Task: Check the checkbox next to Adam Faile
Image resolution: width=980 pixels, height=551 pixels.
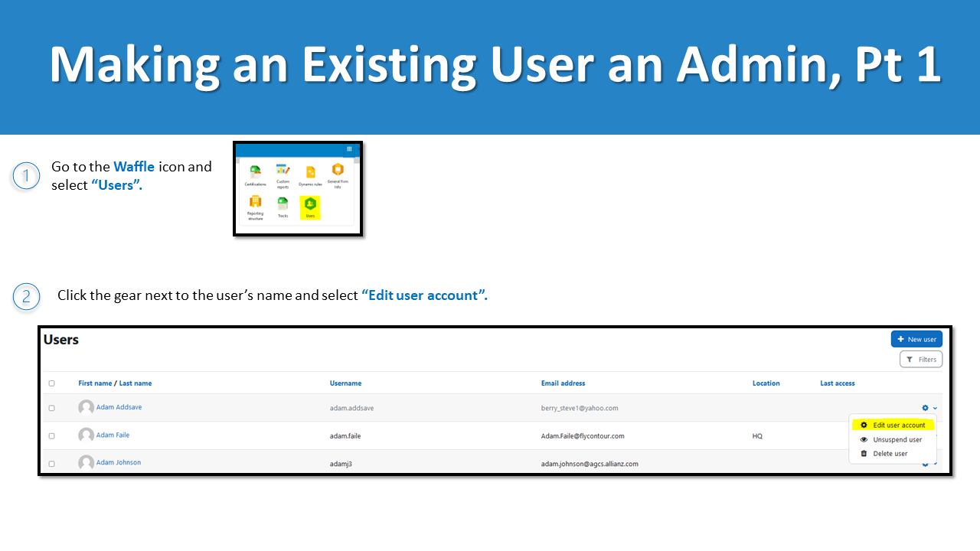Action: tap(51, 435)
